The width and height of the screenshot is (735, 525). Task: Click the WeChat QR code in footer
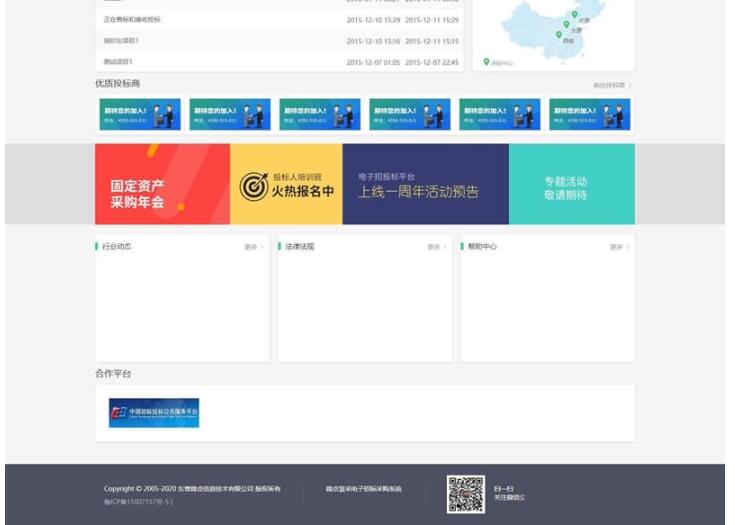(x=466, y=494)
